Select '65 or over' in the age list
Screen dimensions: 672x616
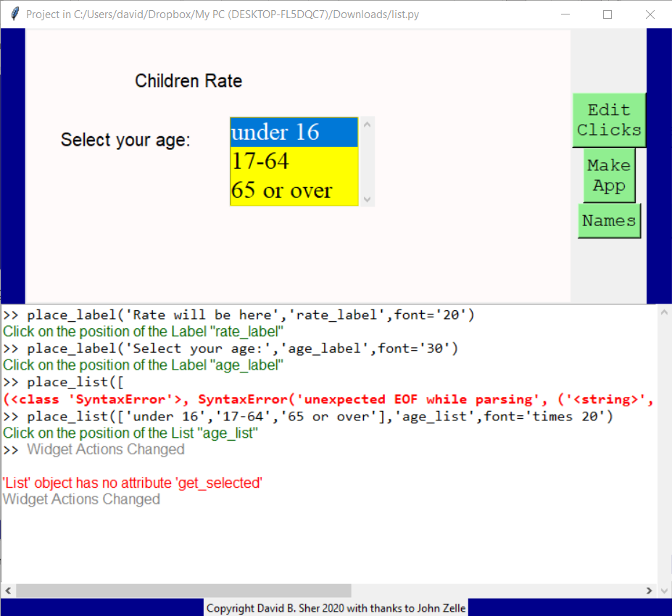point(294,190)
